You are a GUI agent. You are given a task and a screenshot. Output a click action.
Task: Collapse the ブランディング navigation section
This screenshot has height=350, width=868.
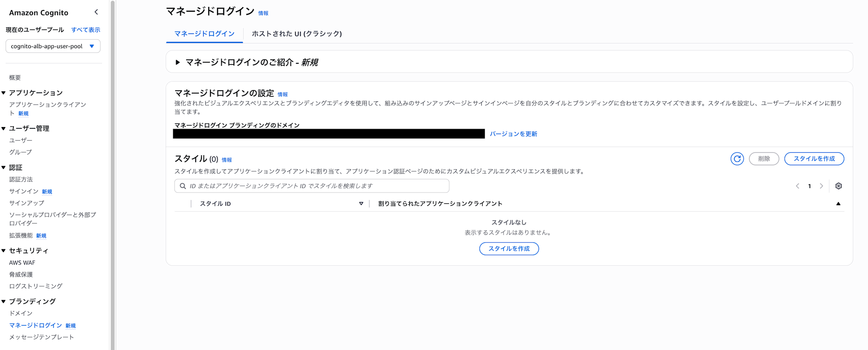pyautogui.click(x=3, y=301)
